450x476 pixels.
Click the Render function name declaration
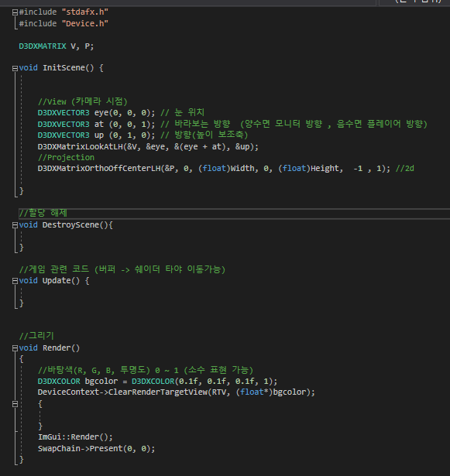coord(57,348)
